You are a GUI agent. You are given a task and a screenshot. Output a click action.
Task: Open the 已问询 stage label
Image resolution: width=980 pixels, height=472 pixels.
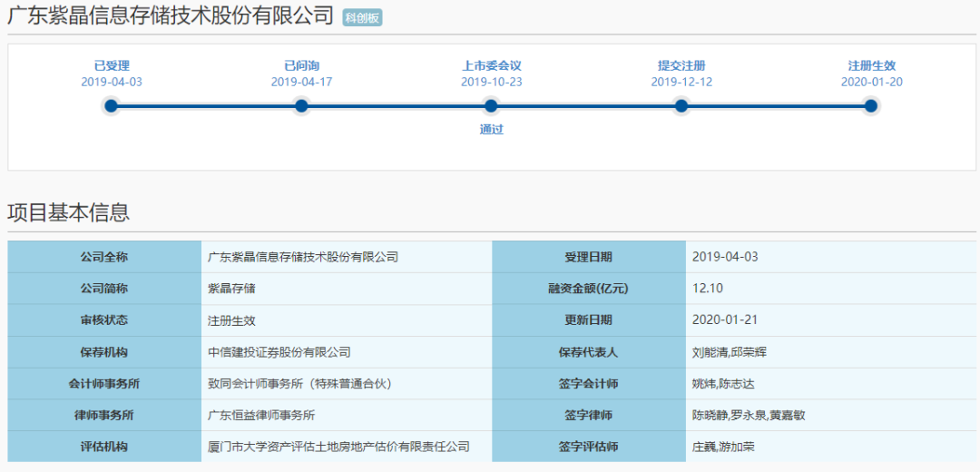coord(302,65)
